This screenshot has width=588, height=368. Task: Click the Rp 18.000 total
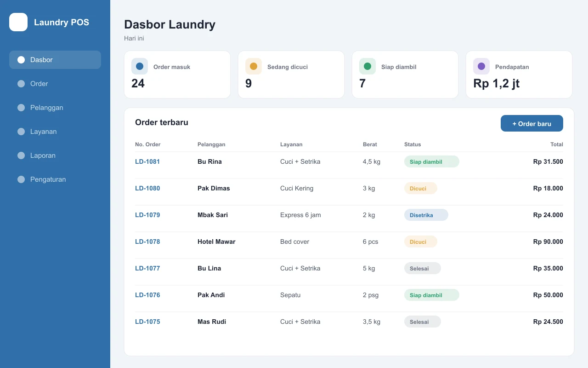(x=548, y=188)
